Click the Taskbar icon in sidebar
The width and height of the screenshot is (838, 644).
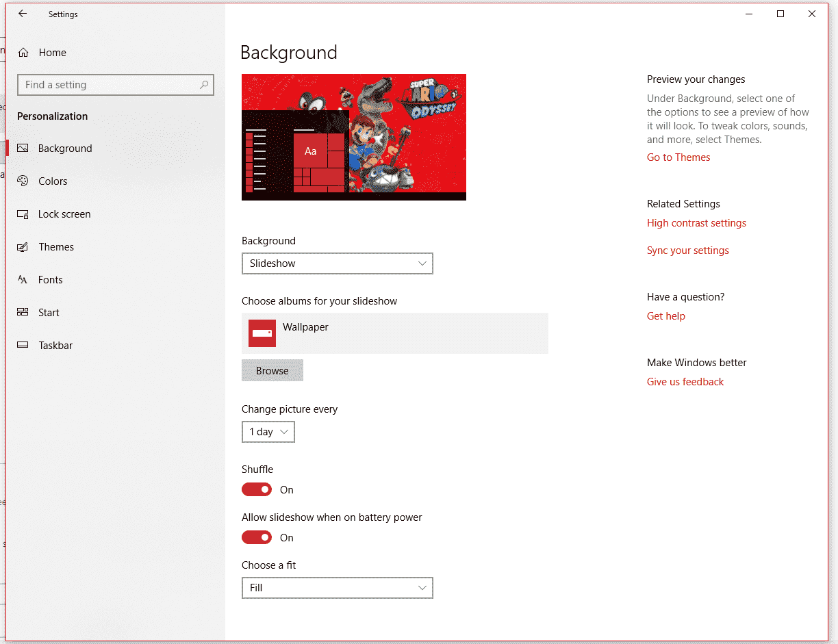tap(23, 346)
